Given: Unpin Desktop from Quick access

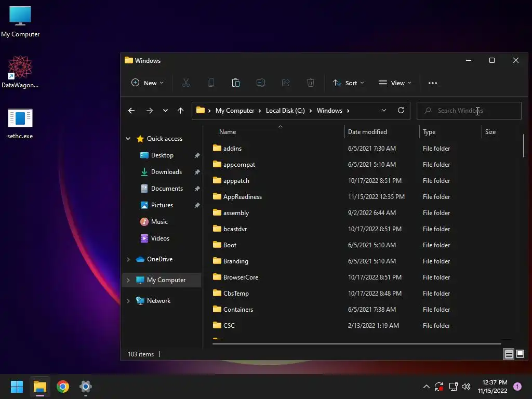Looking at the screenshot, I should click(x=197, y=155).
